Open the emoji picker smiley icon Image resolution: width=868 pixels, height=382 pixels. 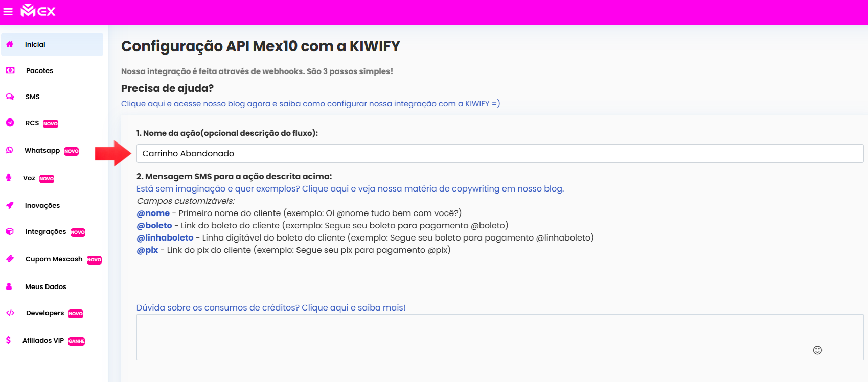pyautogui.click(x=817, y=350)
